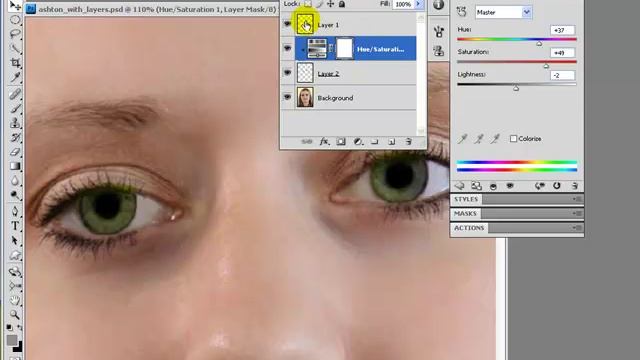
Task: Click the delete adjustment trash icon
Action: 575,186
